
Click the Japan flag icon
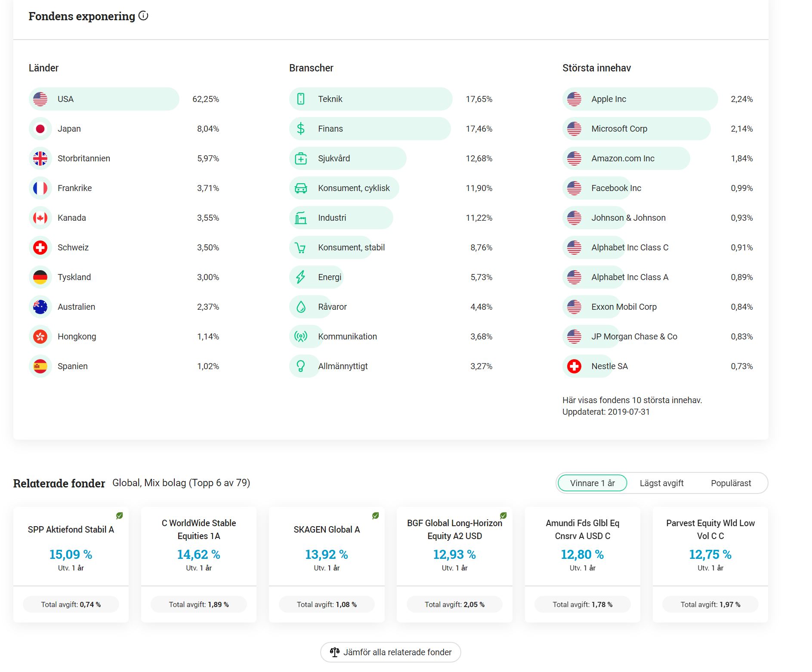(40, 129)
